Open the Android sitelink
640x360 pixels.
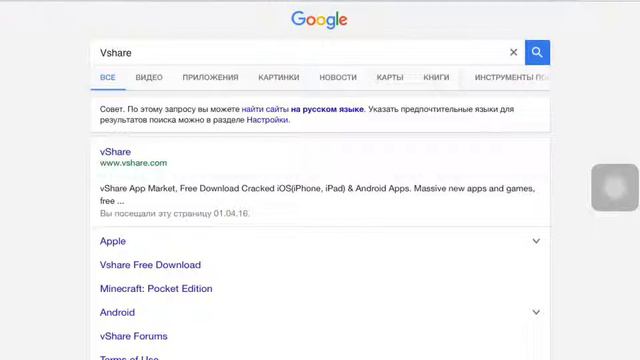pyautogui.click(x=117, y=312)
